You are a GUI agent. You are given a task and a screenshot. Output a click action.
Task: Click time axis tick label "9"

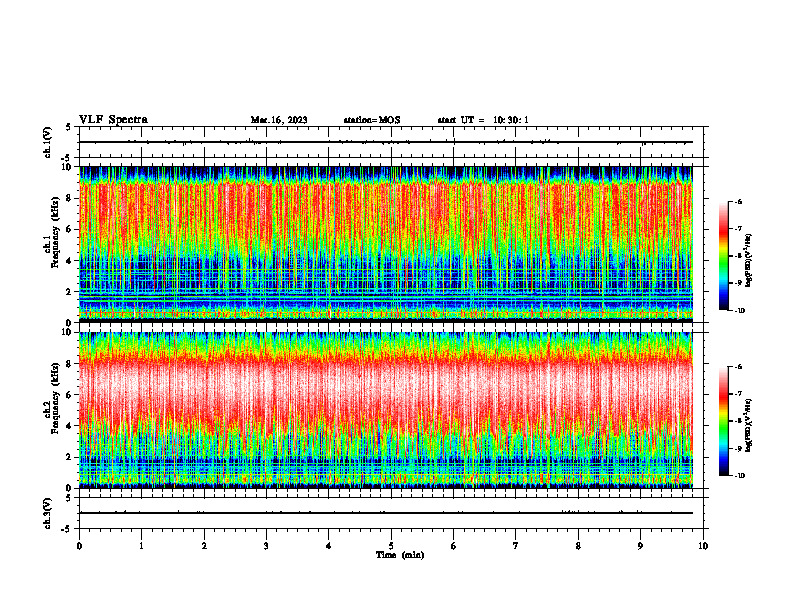point(640,546)
